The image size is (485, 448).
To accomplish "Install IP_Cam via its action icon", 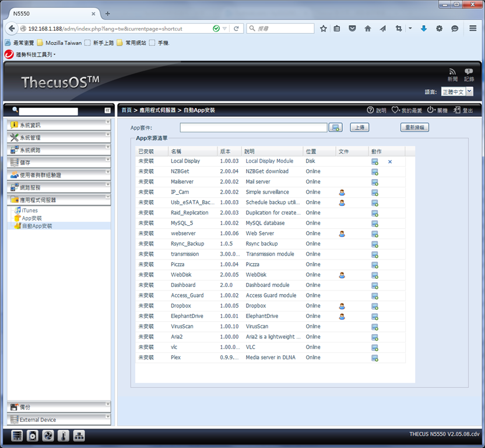I will pyautogui.click(x=375, y=192).
